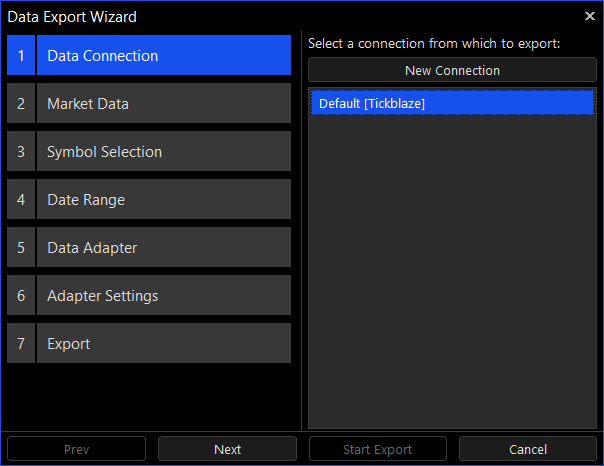Click the step number 1 box
Screen dimensions: 604x466
[x=21, y=56]
